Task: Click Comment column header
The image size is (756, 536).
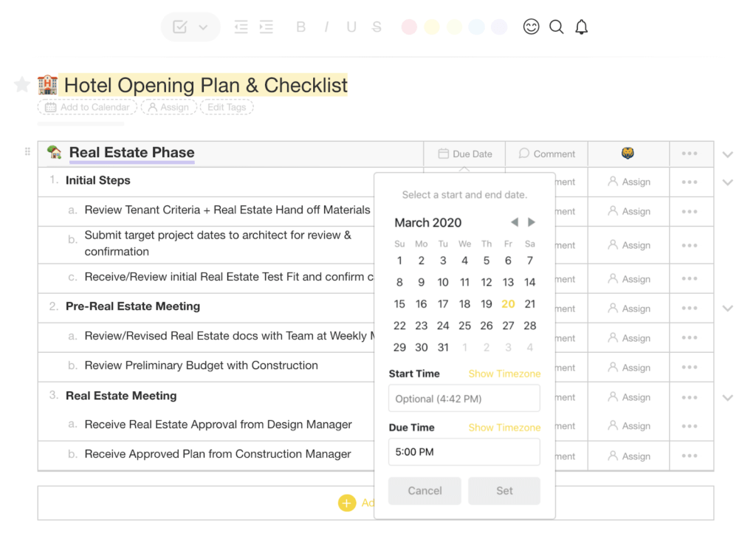Action: coord(547,154)
